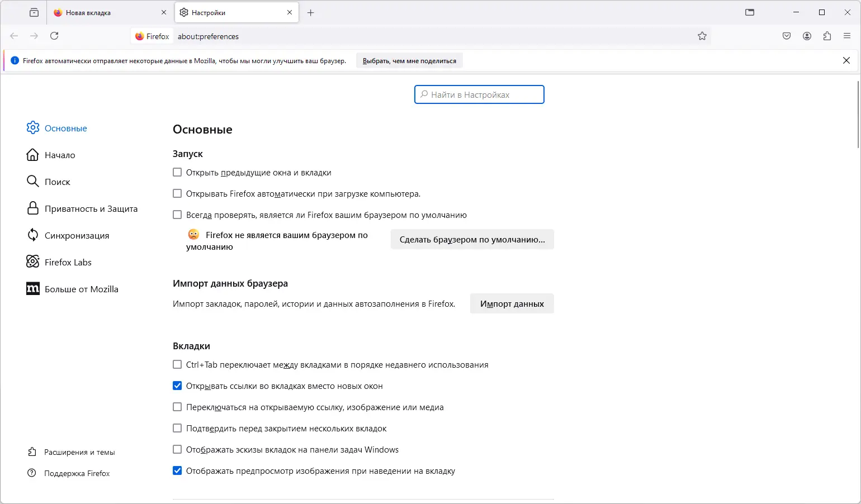This screenshot has height=504, width=861.
Task: Click the "Импорт данных" button
Action: click(512, 304)
